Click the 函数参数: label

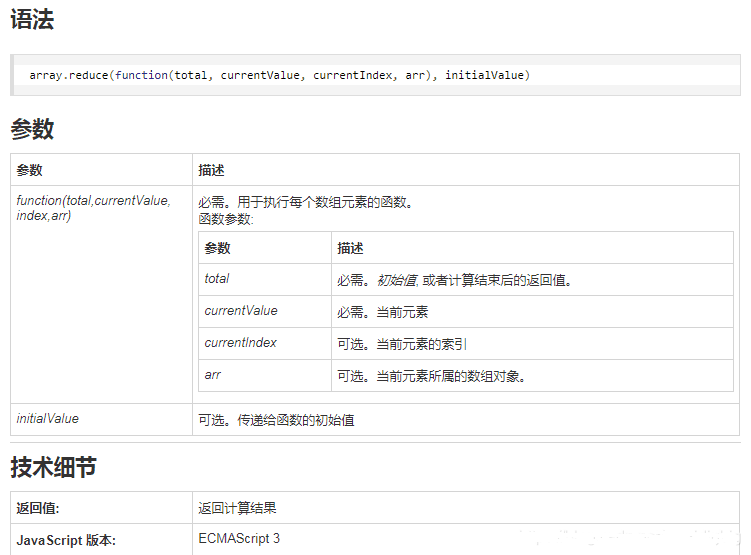point(226,219)
